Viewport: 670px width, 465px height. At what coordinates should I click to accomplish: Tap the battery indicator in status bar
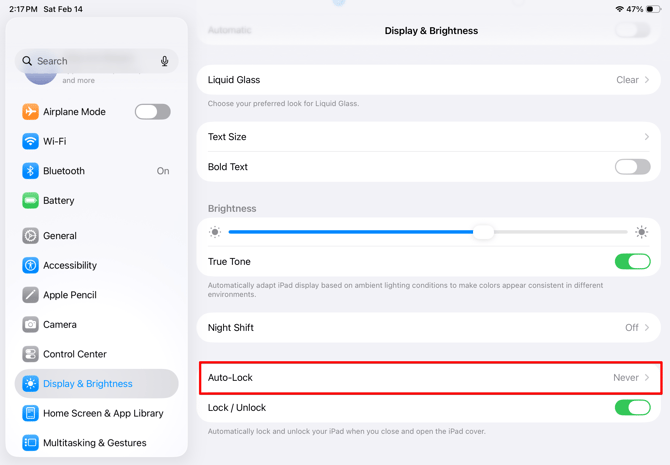(653, 9)
